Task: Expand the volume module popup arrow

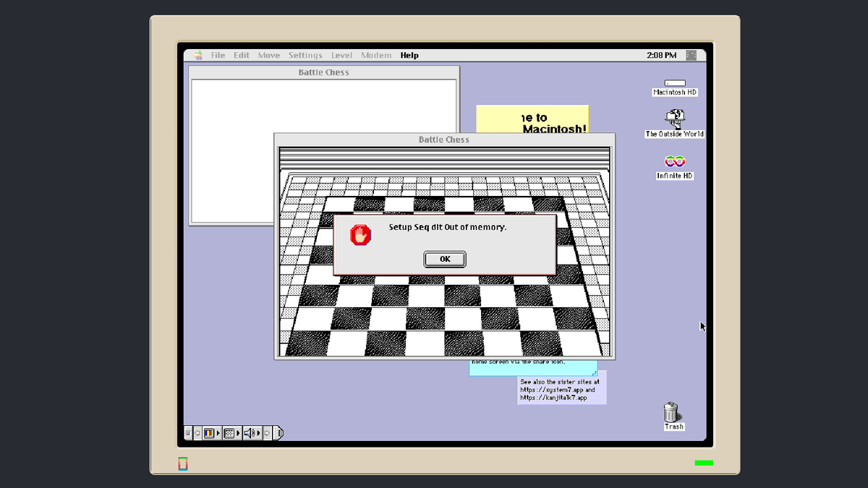Action: tap(259, 432)
